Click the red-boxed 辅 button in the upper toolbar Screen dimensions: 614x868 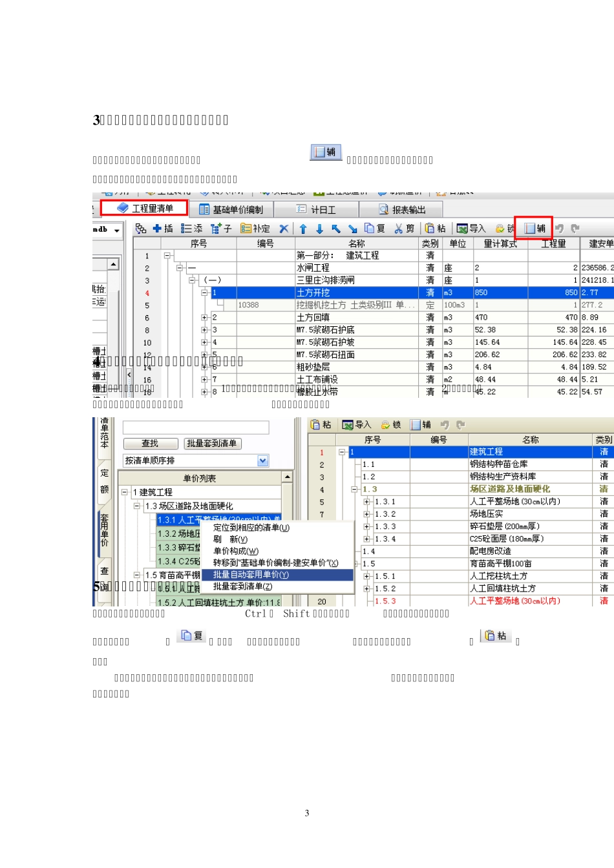click(535, 229)
